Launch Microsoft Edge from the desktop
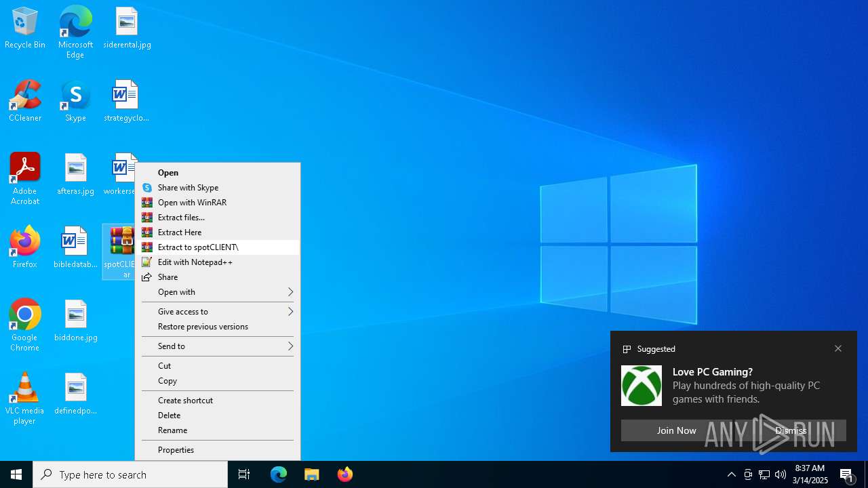Viewport: 868px width, 488px height. pyautogui.click(x=75, y=32)
